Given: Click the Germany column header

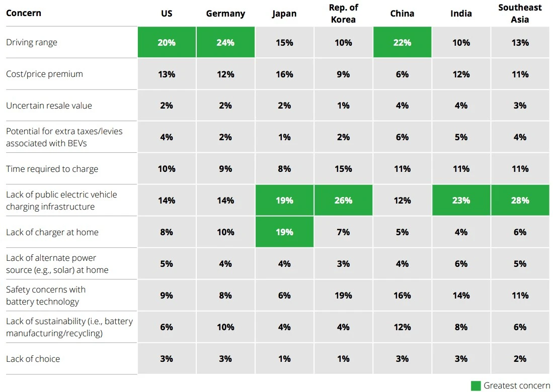Looking at the screenshot, I should [x=225, y=14].
